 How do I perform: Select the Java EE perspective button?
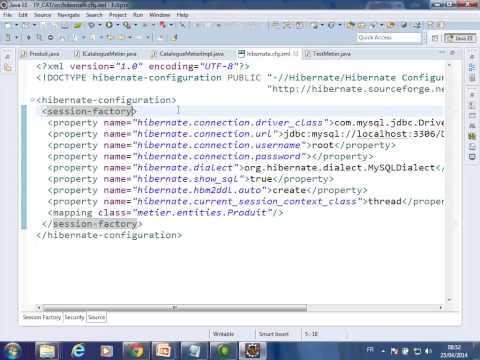point(461,38)
